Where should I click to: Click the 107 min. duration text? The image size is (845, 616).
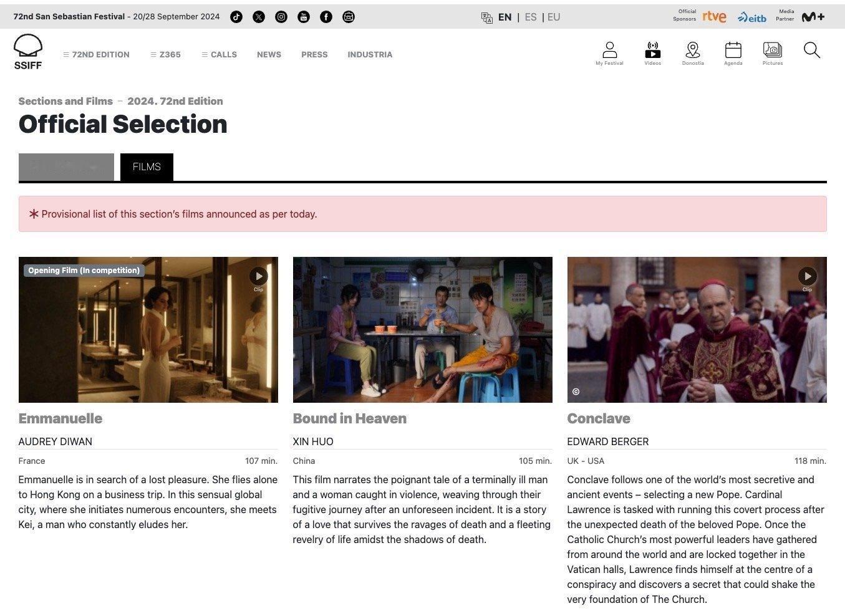pos(261,461)
